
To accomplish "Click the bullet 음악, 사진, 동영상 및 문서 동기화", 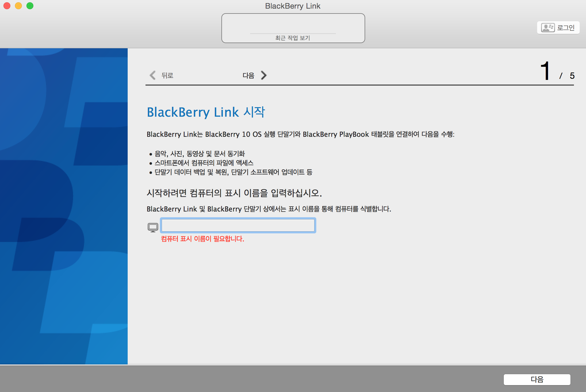I will click(x=200, y=154).
